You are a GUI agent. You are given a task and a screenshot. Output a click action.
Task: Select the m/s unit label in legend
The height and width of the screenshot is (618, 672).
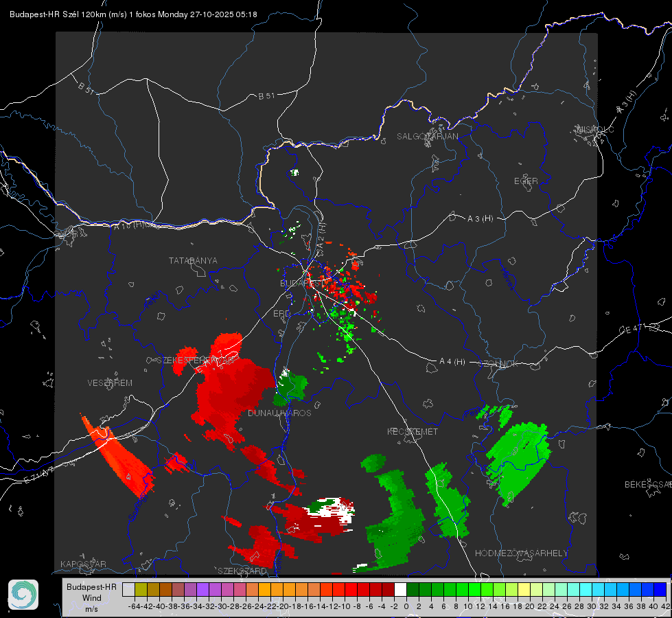(92, 609)
